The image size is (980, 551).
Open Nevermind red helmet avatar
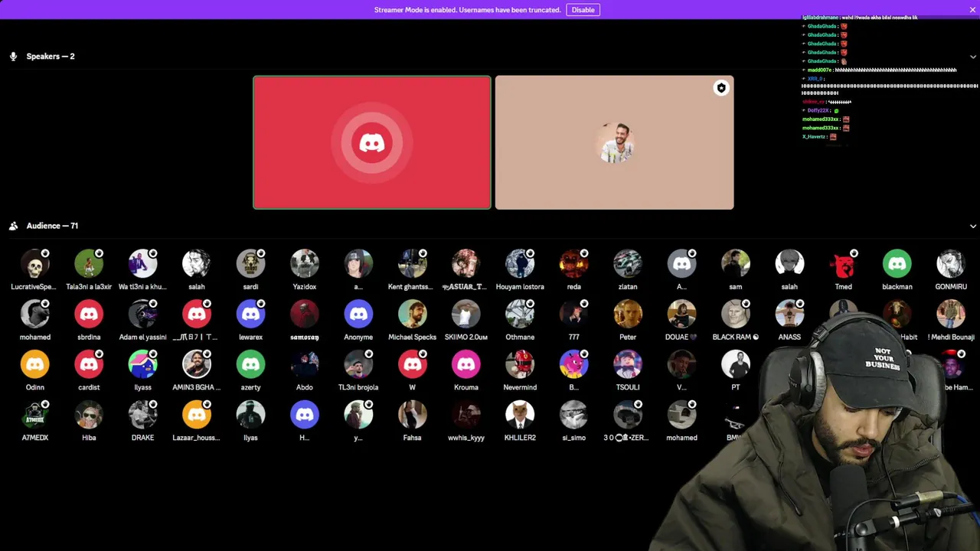520,365
